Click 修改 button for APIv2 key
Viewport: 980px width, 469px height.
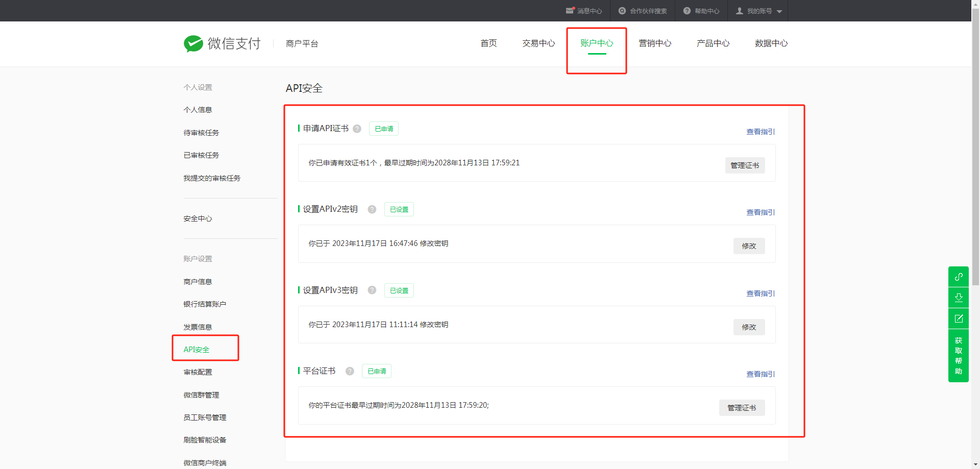click(x=749, y=246)
